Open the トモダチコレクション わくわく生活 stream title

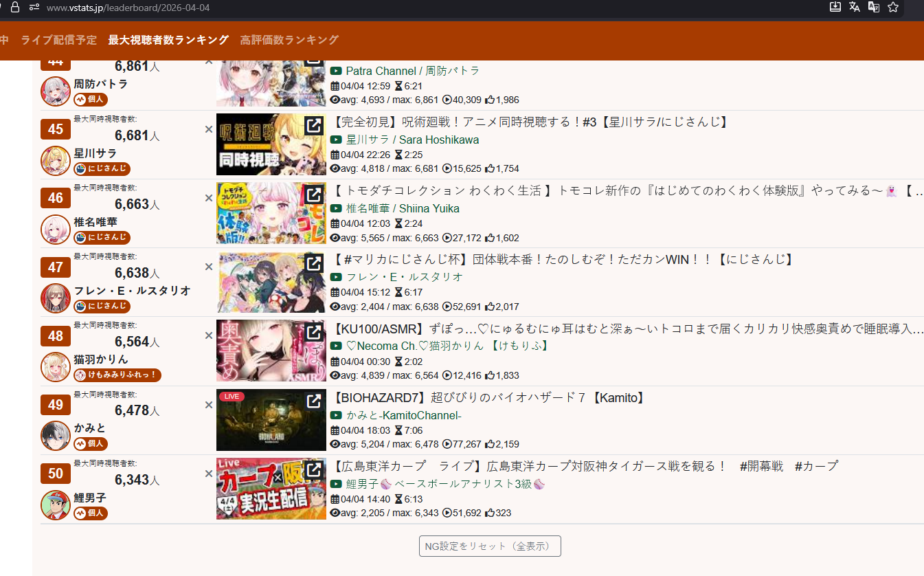tap(627, 191)
